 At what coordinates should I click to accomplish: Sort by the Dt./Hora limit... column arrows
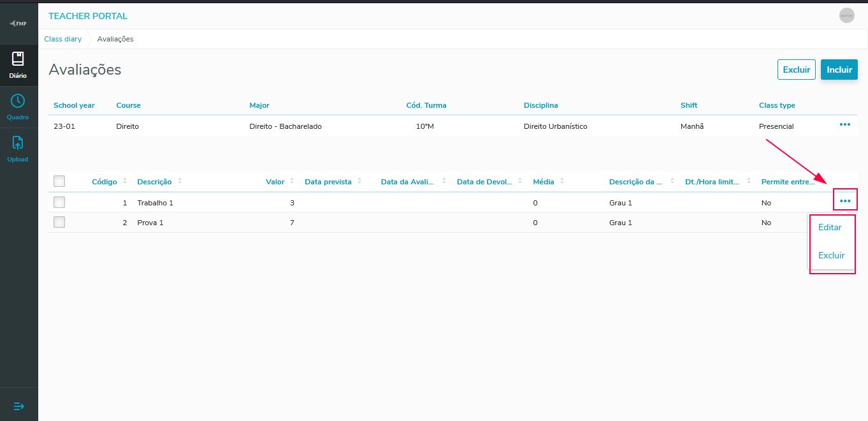(x=748, y=181)
